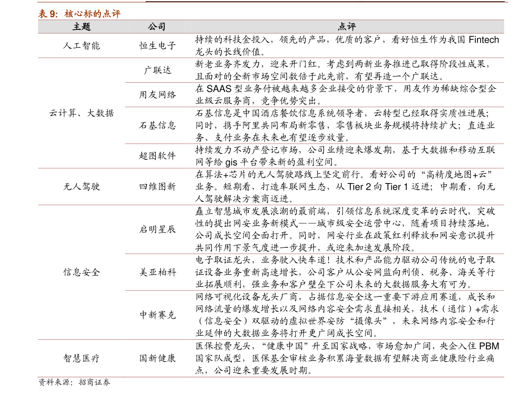
Task: Select the second theme group's merged 主题 cell
Action: pos(81,113)
